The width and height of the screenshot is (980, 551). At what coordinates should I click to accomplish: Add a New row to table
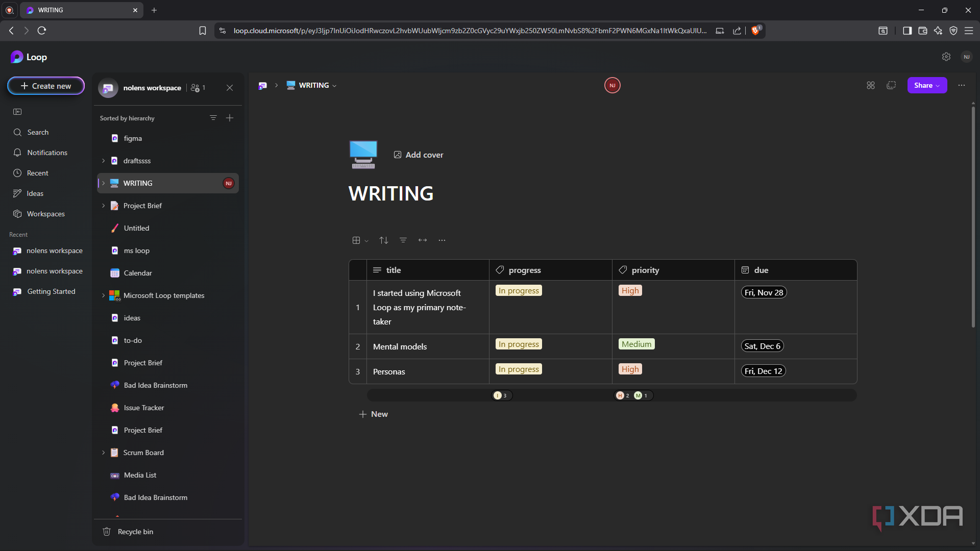(374, 414)
